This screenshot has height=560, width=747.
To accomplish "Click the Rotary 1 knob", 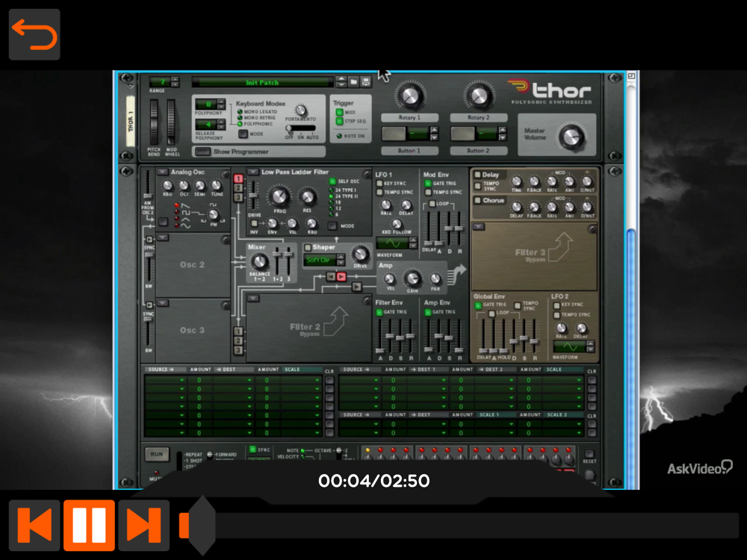I will coord(409,96).
